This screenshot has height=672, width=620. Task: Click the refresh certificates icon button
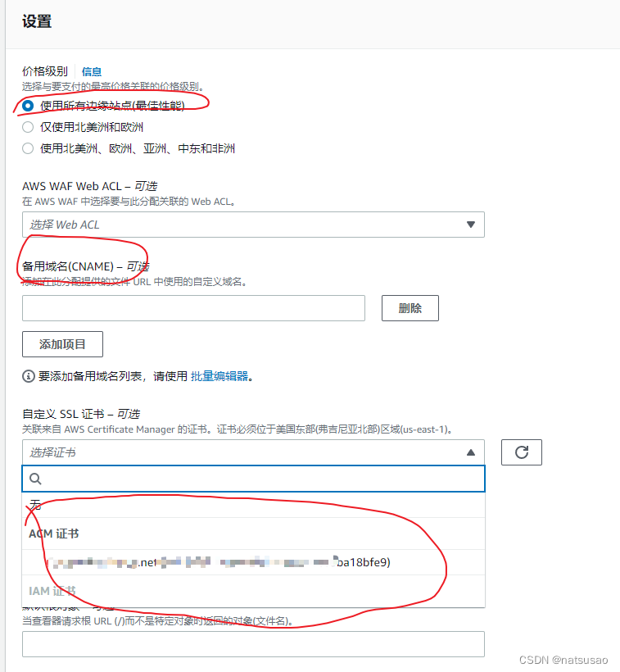[521, 452]
